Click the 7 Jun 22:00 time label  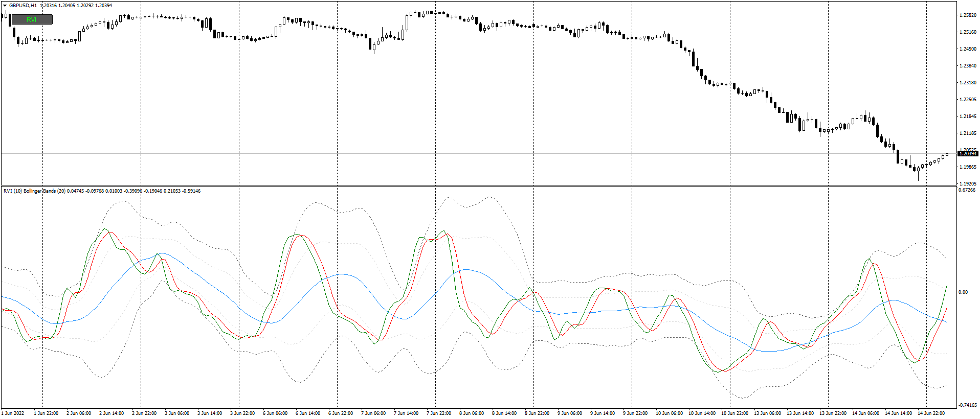click(x=439, y=413)
